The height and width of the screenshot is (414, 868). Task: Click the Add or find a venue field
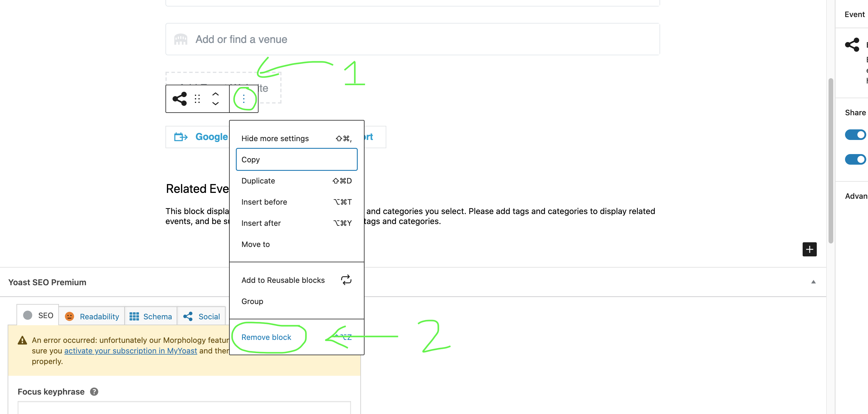click(x=413, y=39)
